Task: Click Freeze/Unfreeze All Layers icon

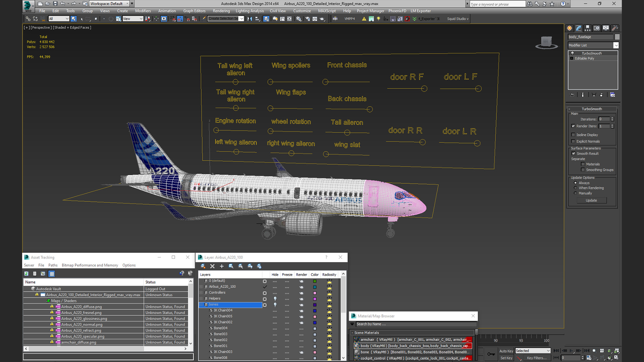Action: pos(259,266)
